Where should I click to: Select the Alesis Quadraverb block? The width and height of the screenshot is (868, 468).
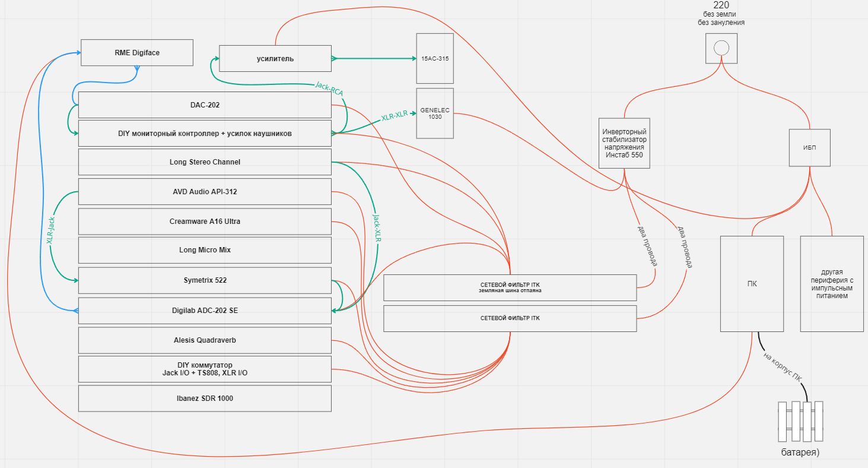pyautogui.click(x=205, y=340)
